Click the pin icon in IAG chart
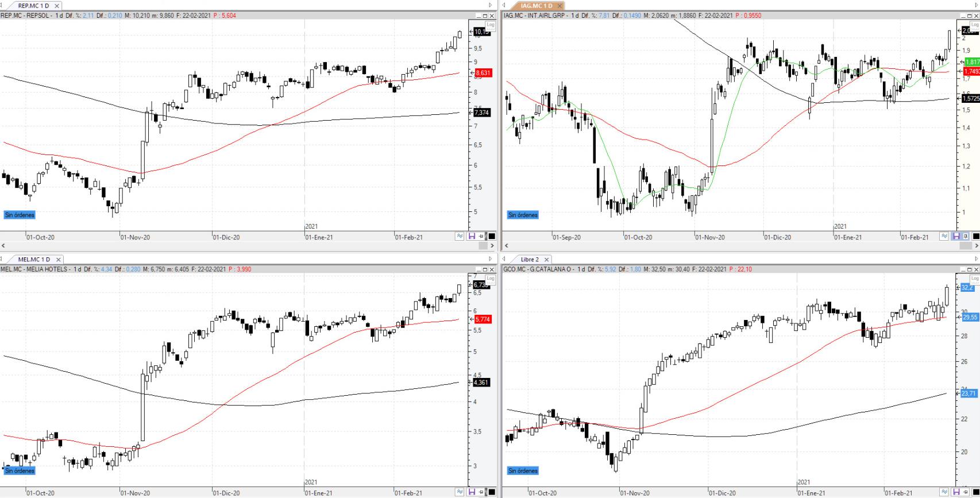Viewport: 980px width, 498px height. coord(966,236)
